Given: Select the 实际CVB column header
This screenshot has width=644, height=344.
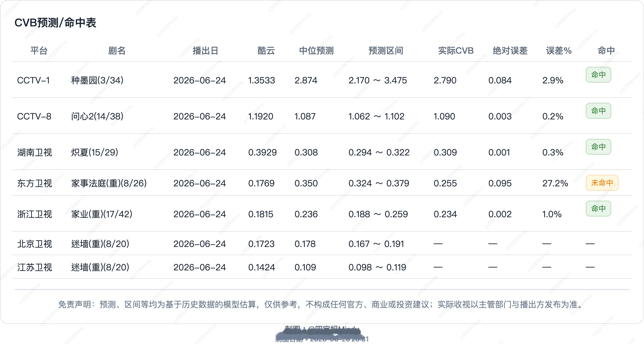Looking at the screenshot, I should click(456, 51).
